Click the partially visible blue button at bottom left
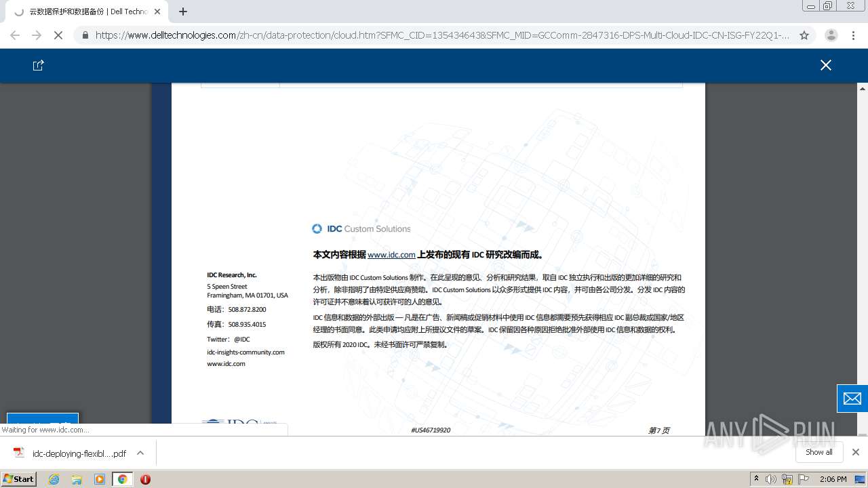 [x=43, y=418]
